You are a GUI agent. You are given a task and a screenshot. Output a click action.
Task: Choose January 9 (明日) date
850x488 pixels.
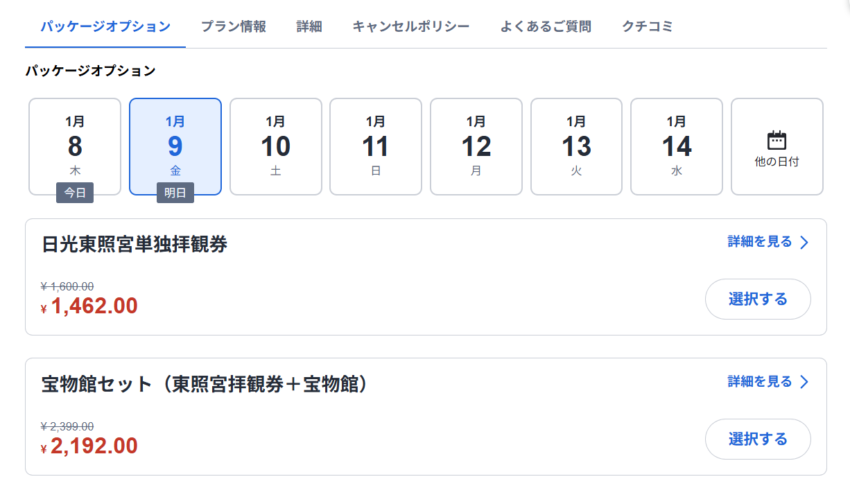(175, 146)
